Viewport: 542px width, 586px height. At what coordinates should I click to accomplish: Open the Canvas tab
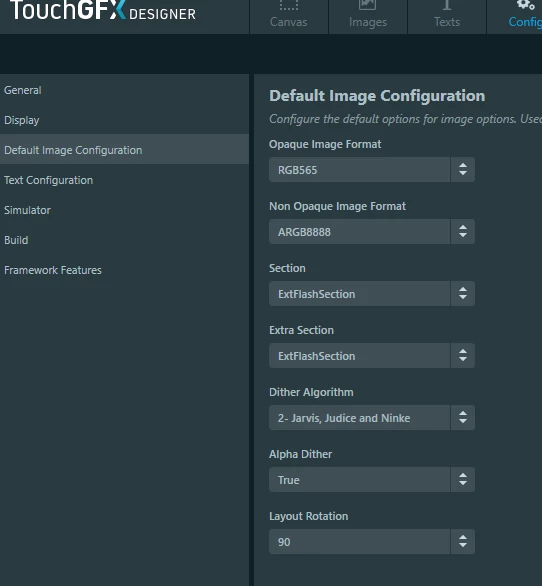(x=289, y=17)
